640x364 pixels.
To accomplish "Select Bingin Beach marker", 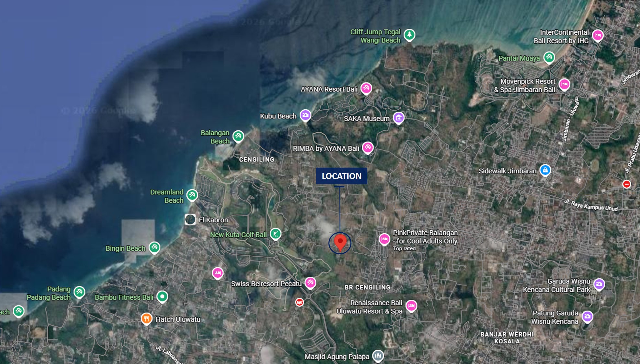I will (x=154, y=248).
